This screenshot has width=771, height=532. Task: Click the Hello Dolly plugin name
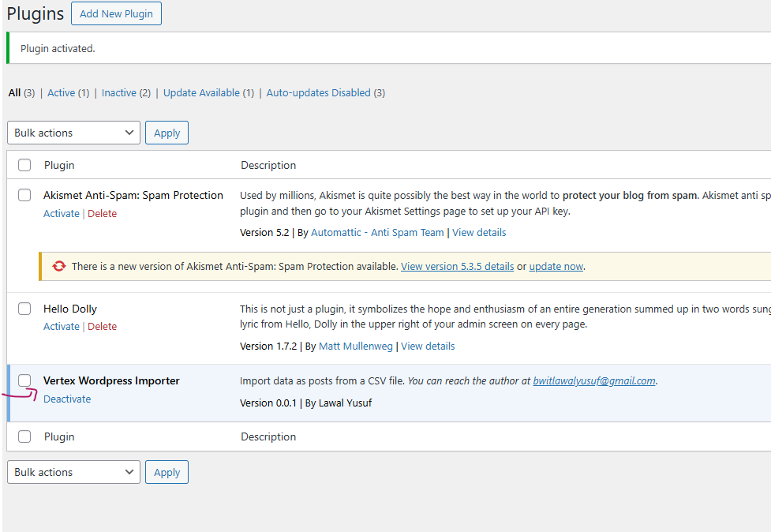click(x=69, y=309)
